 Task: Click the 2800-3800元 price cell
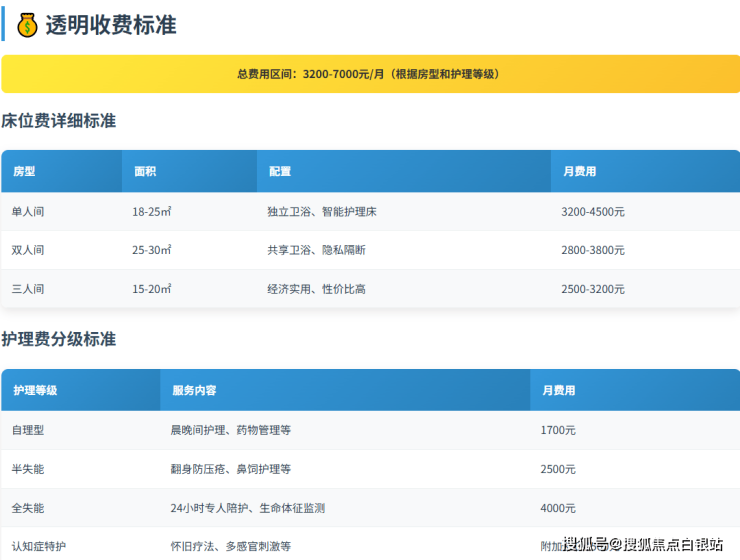pyautogui.click(x=593, y=250)
